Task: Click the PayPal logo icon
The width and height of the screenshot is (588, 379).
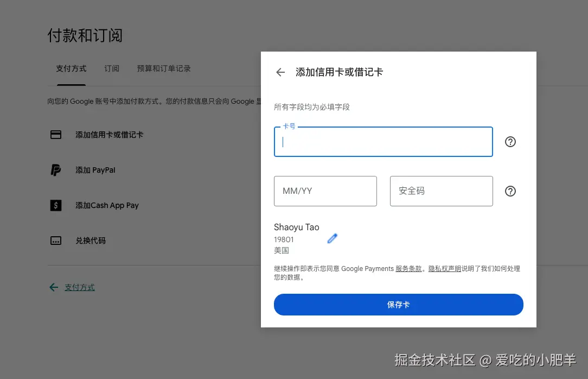Action: [x=56, y=170]
